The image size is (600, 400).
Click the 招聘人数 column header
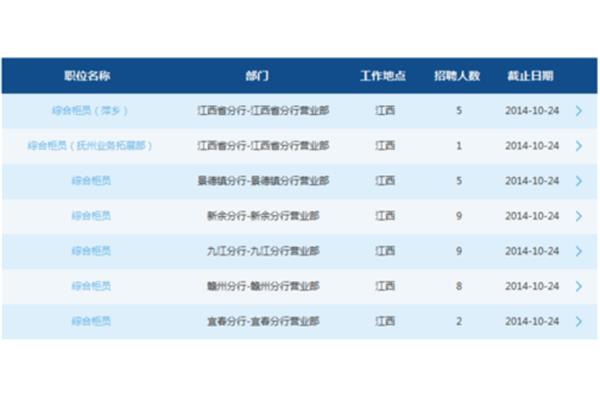coord(457,76)
